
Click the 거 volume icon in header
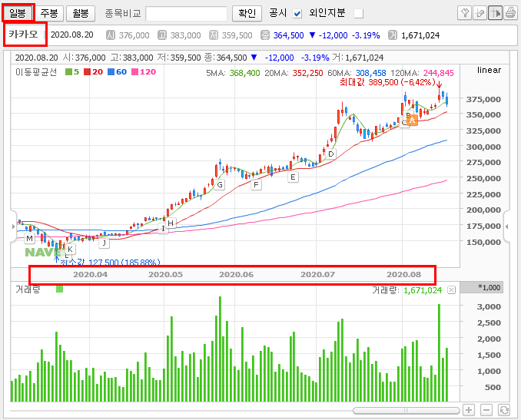click(x=393, y=35)
